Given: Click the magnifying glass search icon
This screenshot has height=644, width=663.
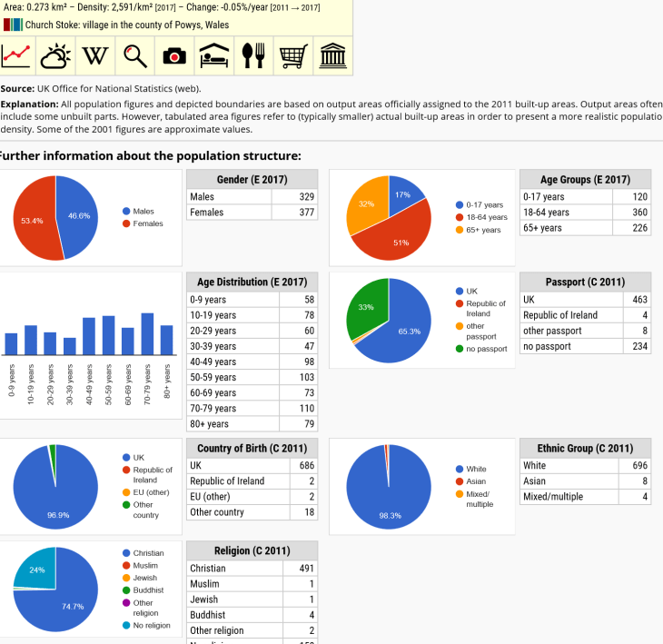Looking at the screenshot, I should pos(135,56).
